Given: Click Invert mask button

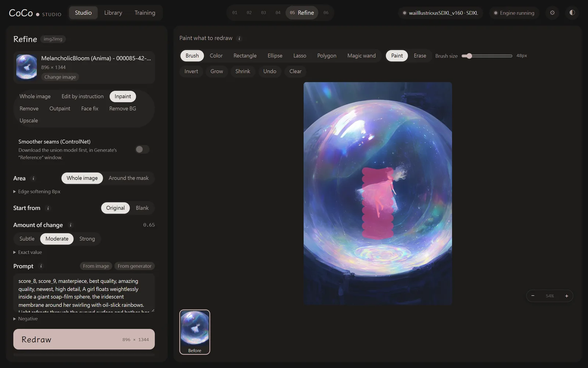Looking at the screenshot, I should 191,71.
